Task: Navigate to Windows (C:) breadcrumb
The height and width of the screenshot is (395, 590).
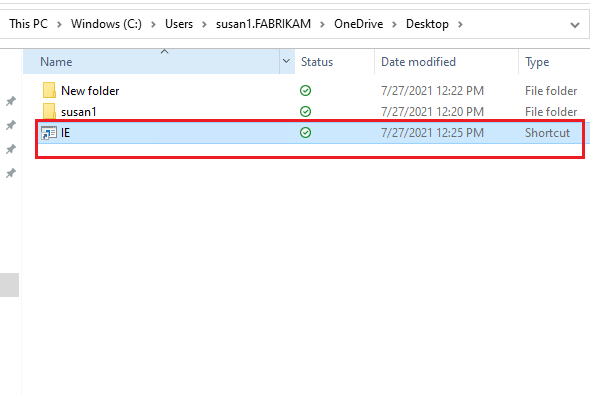Action: point(106,24)
